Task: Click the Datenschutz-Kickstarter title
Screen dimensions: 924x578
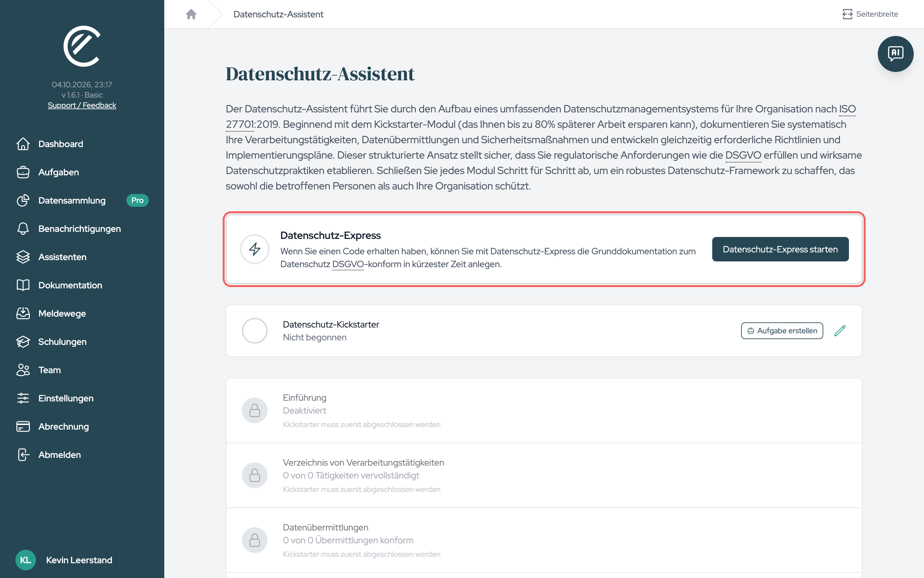Action: pyautogui.click(x=331, y=324)
